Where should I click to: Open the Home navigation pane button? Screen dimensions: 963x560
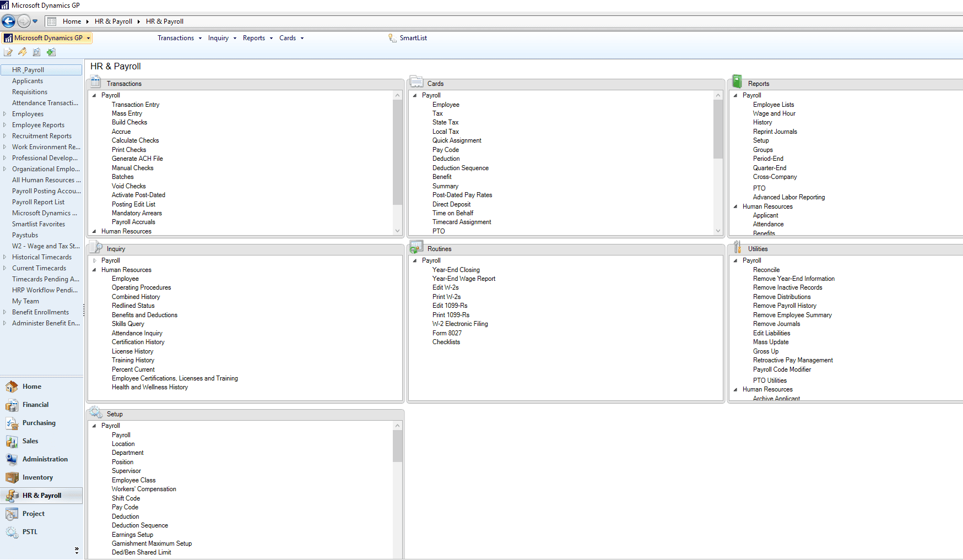coord(41,387)
